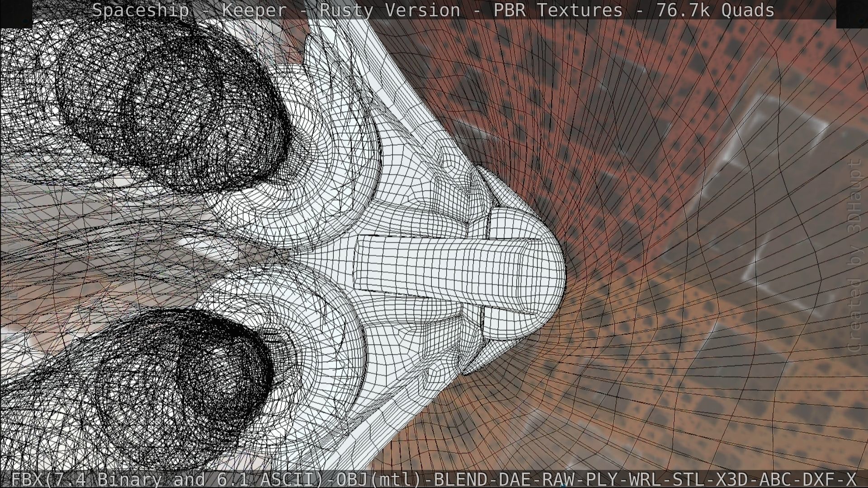Click the 'FBX' text in the bottom banner
Screen dimensions: 868x488
pos(27,479)
